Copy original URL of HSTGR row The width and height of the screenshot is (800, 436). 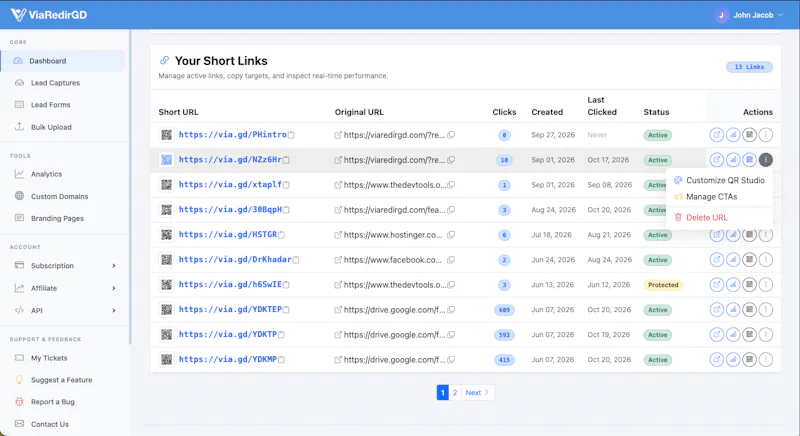(451, 235)
